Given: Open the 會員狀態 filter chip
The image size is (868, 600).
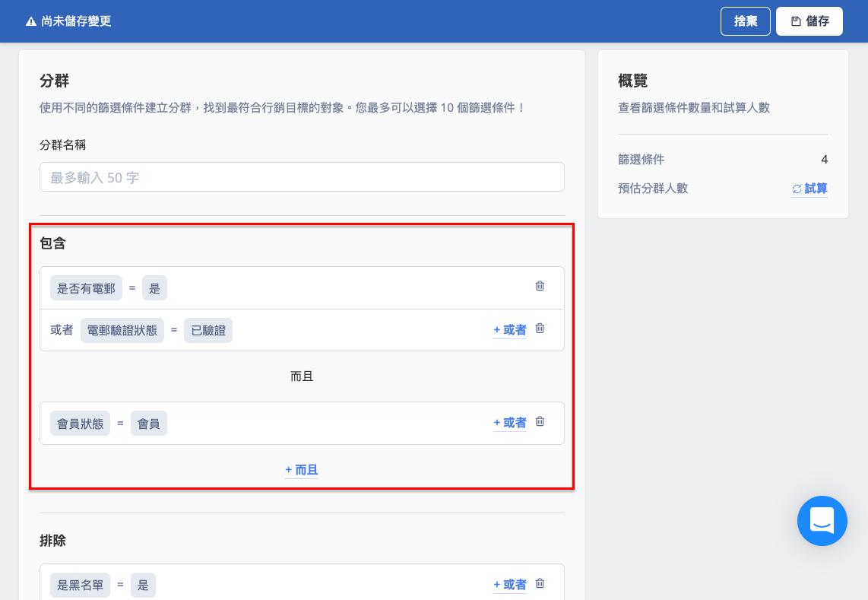Looking at the screenshot, I should pyautogui.click(x=80, y=424).
